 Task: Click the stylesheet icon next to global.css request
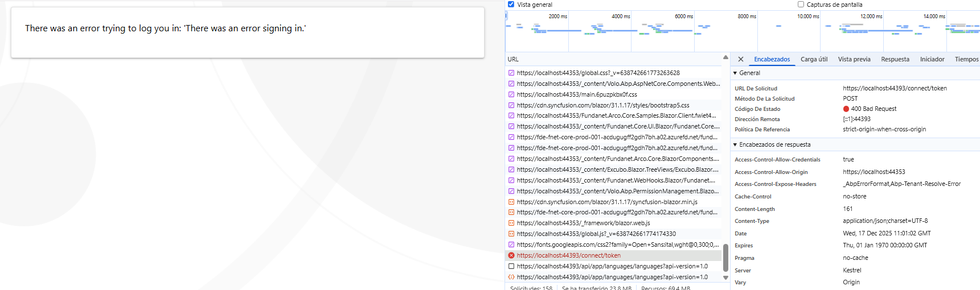point(511,73)
